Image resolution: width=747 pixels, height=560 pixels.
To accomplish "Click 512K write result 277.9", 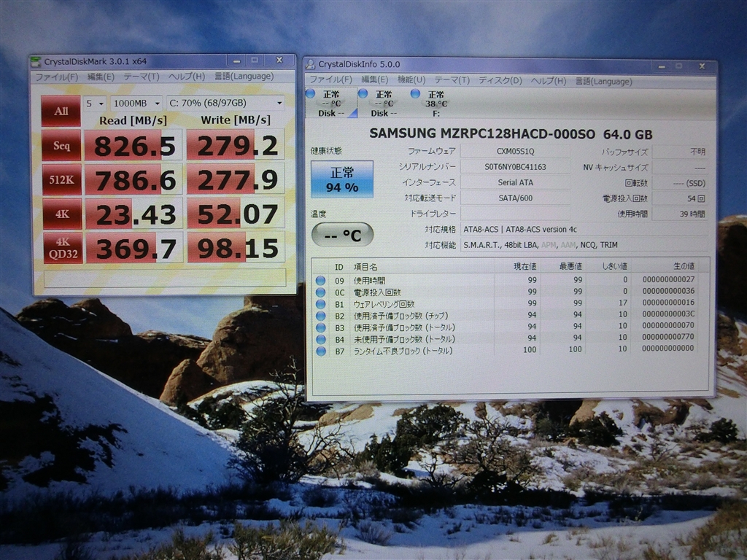I will (236, 179).
